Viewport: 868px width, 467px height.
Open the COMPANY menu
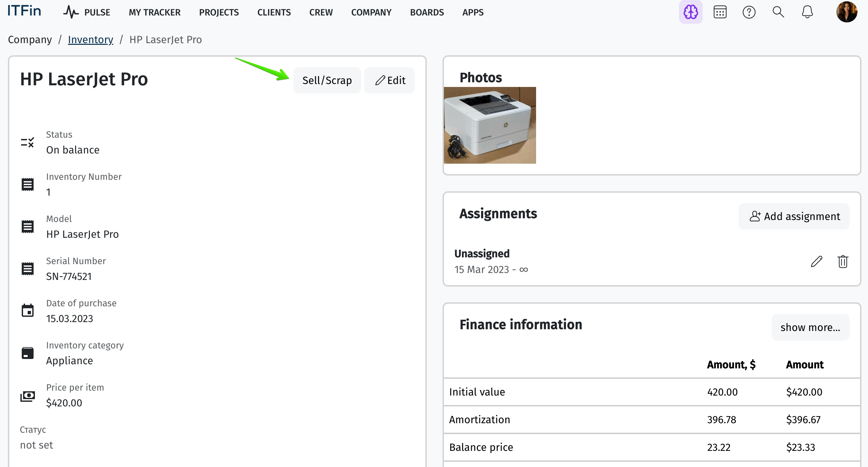point(371,13)
